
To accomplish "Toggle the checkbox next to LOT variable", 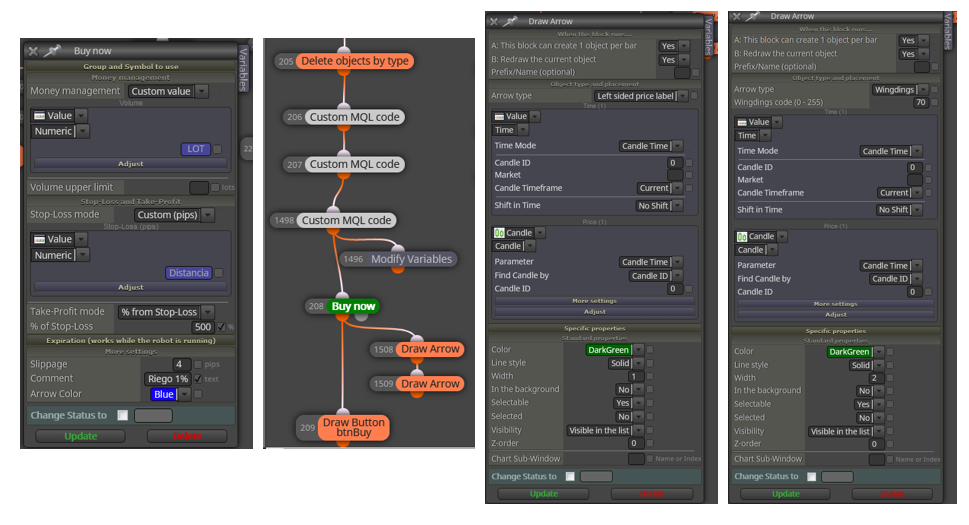I will (217, 149).
